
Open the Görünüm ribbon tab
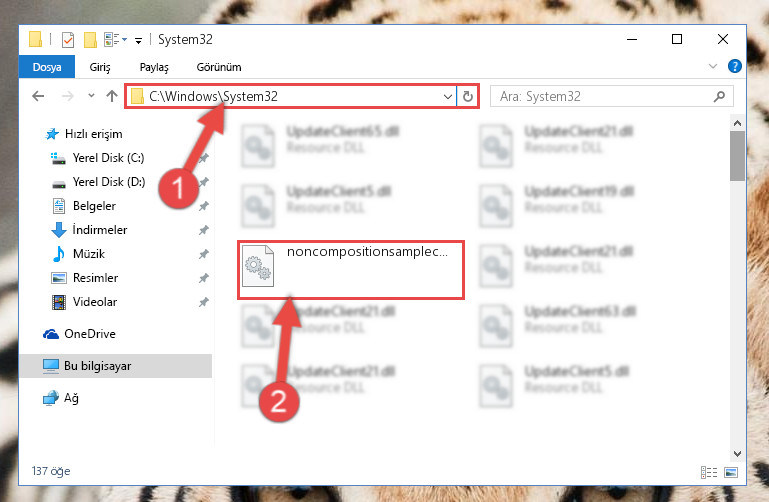[219, 67]
